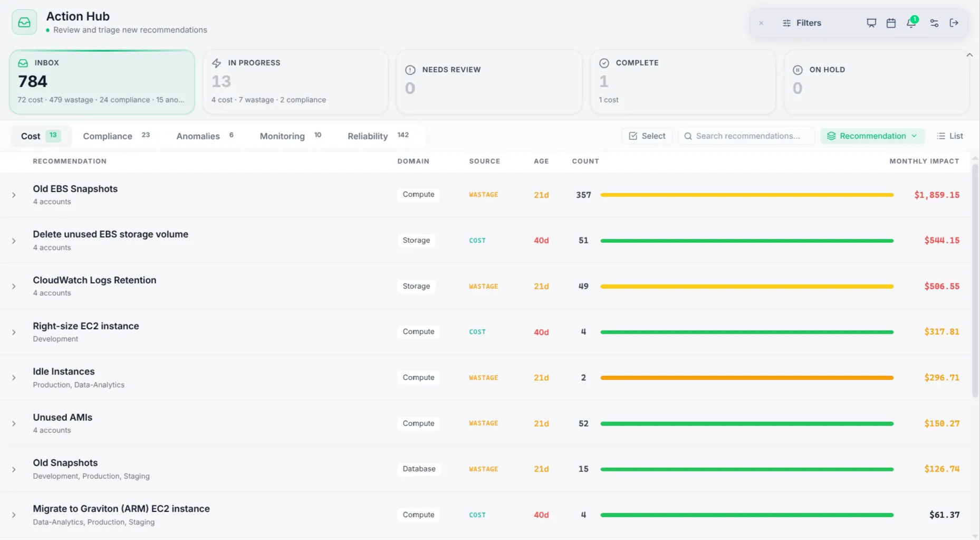Image resolution: width=980 pixels, height=540 pixels.
Task: Click the sign-out icon
Action: (x=954, y=23)
